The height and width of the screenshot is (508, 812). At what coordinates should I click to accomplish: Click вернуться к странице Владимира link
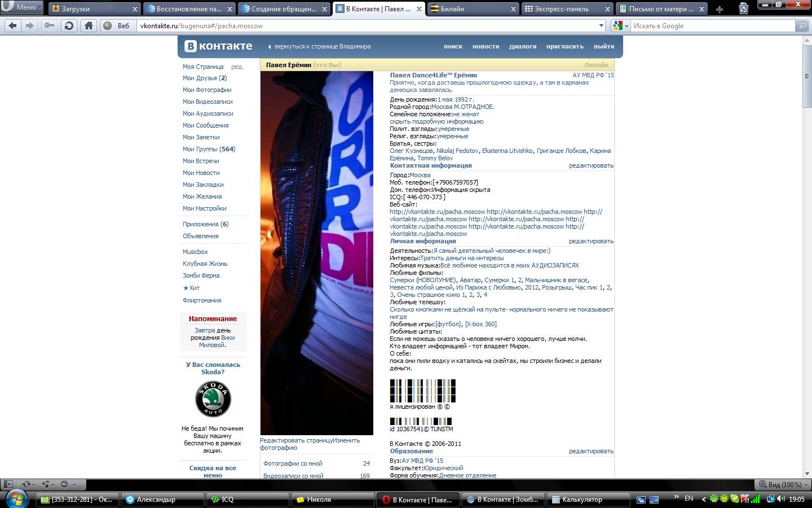pos(323,46)
